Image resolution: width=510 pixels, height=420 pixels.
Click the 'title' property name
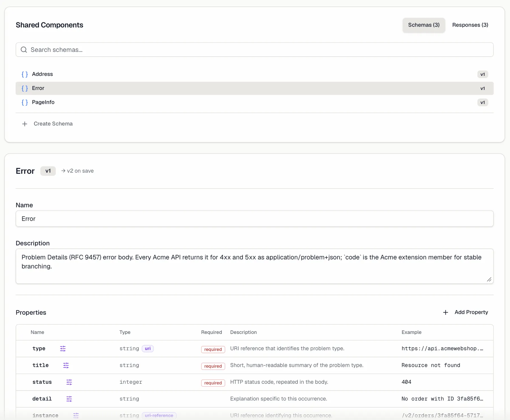click(x=41, y=365)
